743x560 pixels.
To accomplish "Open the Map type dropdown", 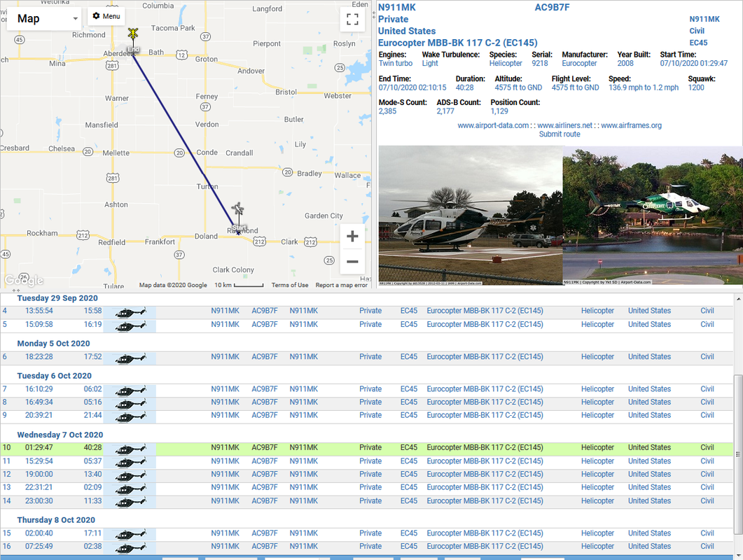I will (x=43, y=18).
